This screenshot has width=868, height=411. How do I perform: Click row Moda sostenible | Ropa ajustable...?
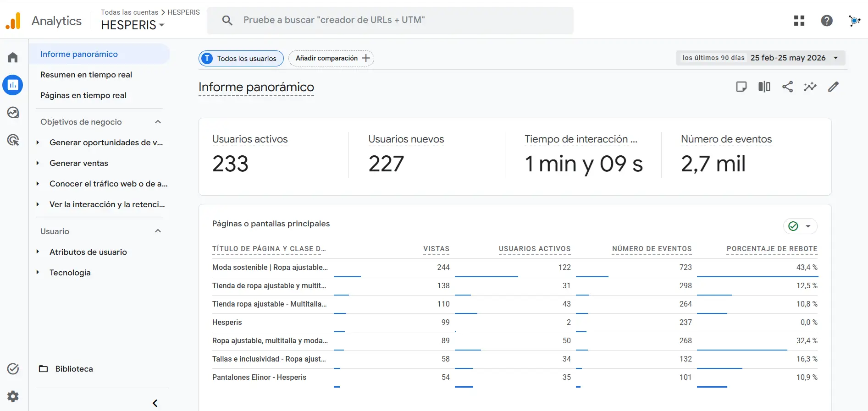point(515,268)
